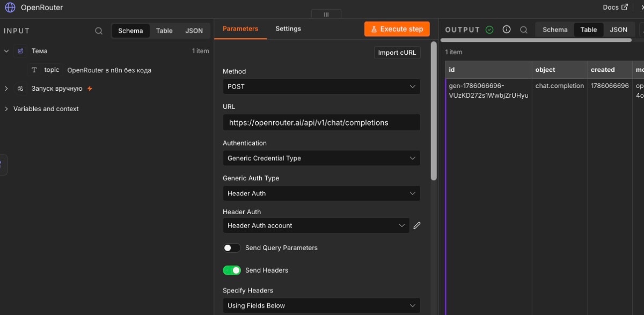
Task: Click the '1 item' label under OUTPUT
Action: pyautogui.click(x=453, y=52)
